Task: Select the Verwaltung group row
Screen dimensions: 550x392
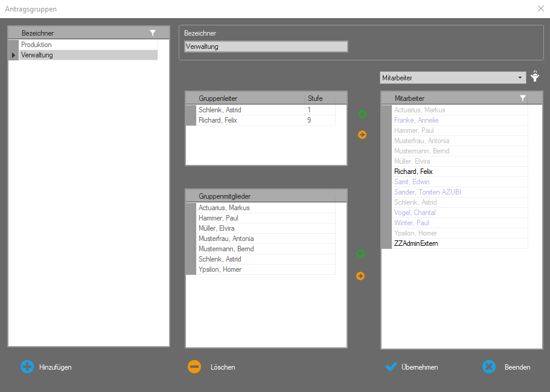Action: 37,55
